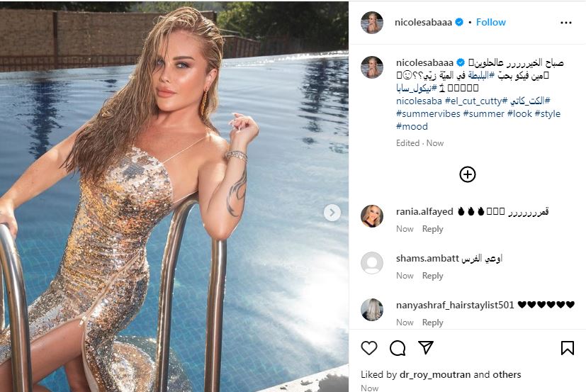
Task: Share the post via paper plane icon
Action: pos(425,348)
